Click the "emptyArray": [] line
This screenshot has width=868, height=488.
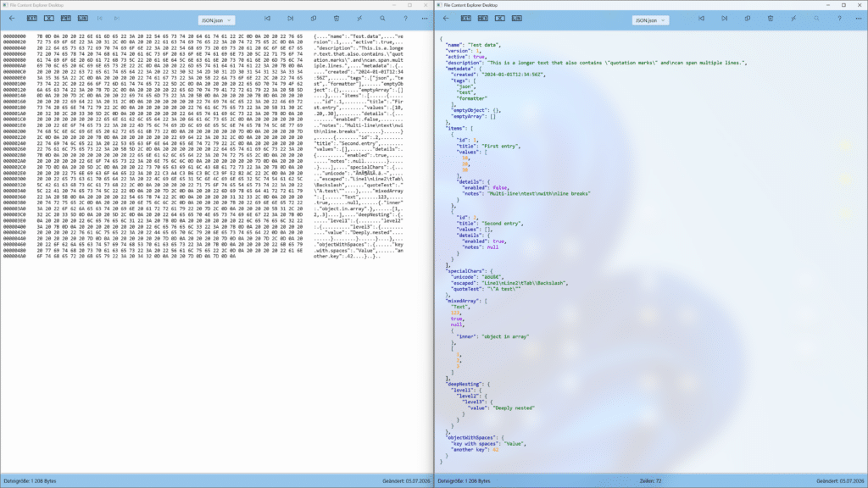pos(473,116)
